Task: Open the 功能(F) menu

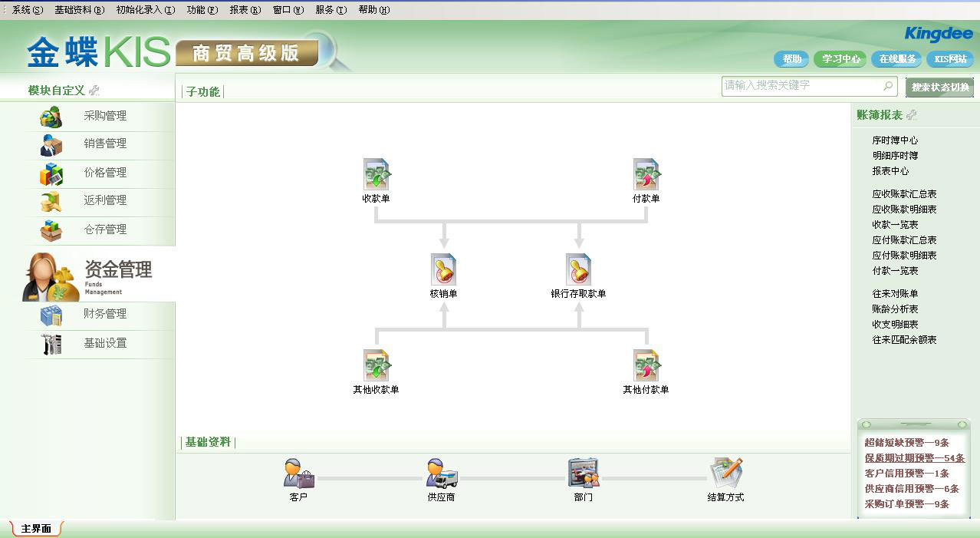Action: (202, 10)
